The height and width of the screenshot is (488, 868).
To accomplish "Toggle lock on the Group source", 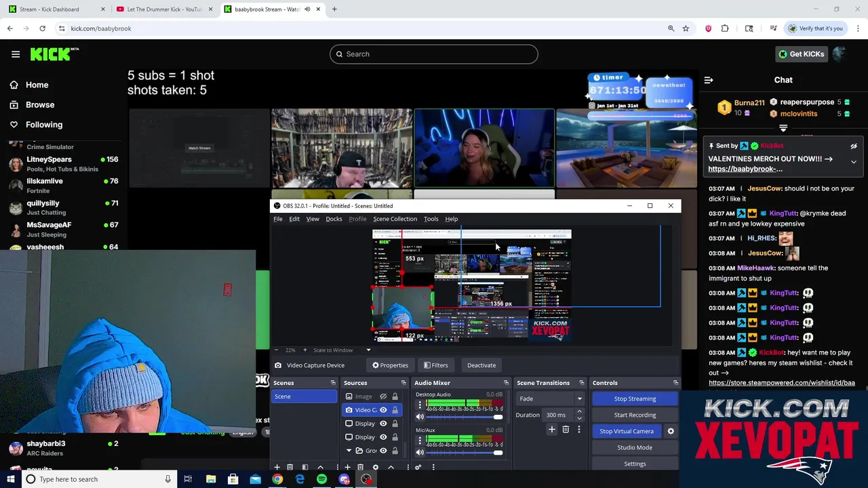I will pos(395,451).
